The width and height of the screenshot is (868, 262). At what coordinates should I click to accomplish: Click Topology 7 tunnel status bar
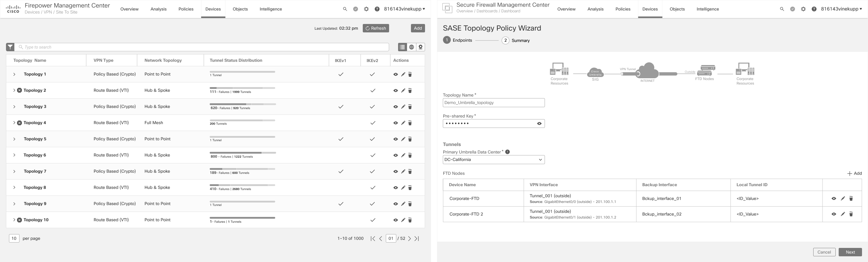(x=242, y=169)
